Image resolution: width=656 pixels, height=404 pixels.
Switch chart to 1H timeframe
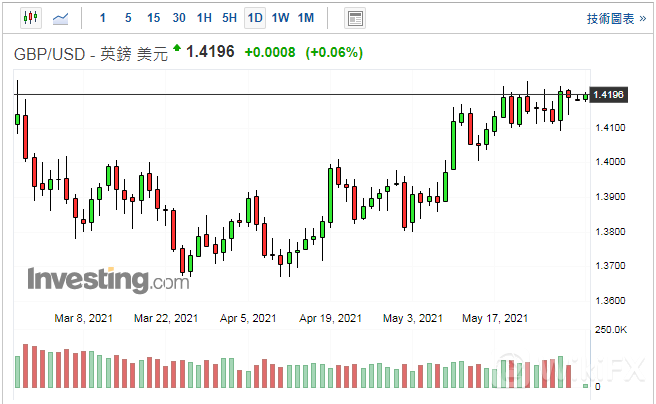pos(204,18)
